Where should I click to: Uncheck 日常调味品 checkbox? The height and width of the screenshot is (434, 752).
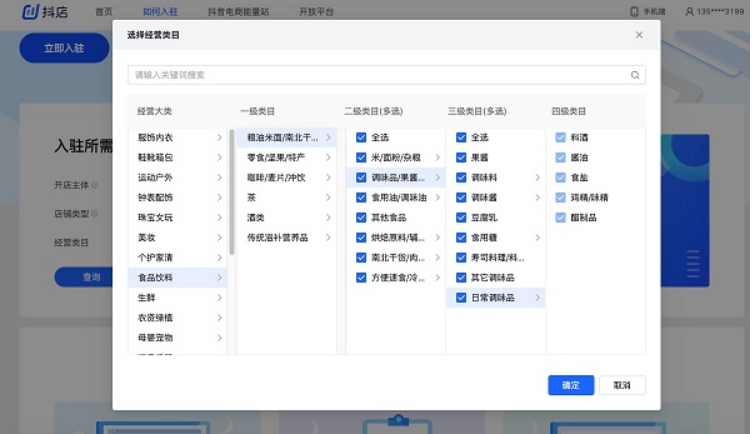pos(461,298)
